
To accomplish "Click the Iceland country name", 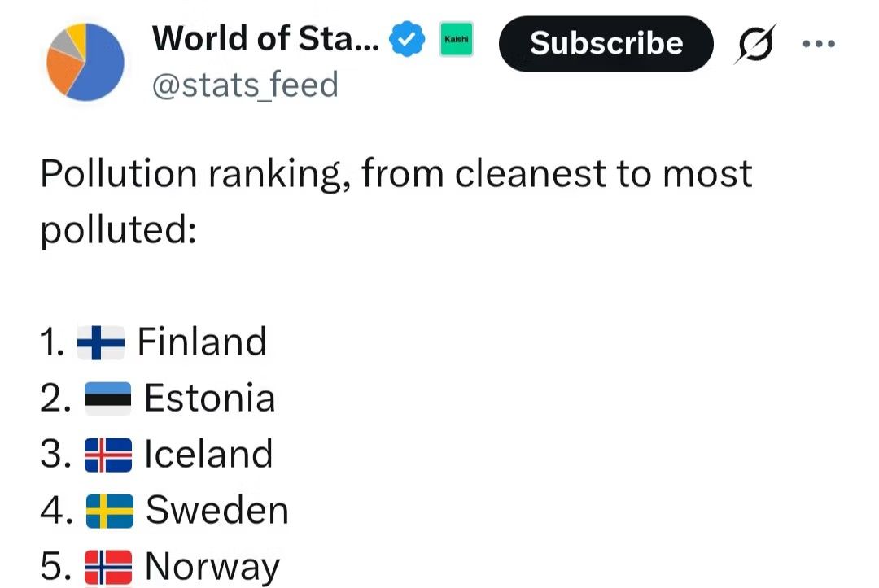I will coord(208,455).
